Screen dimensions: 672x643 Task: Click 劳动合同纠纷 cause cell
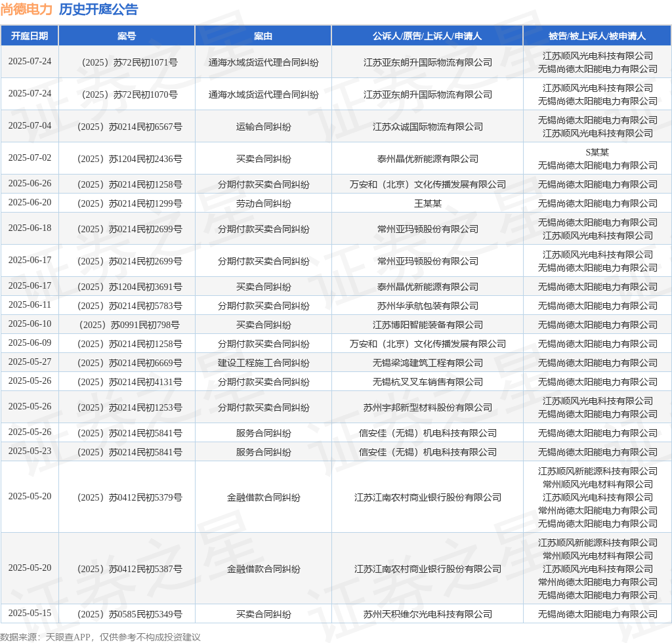[x=263, y=203]
